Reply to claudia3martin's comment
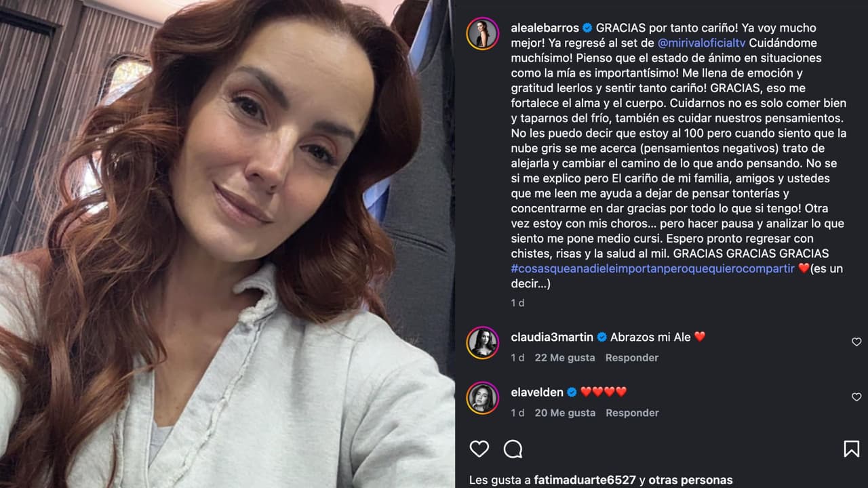Viewport: 868px width, 488px height. point(632,358)
